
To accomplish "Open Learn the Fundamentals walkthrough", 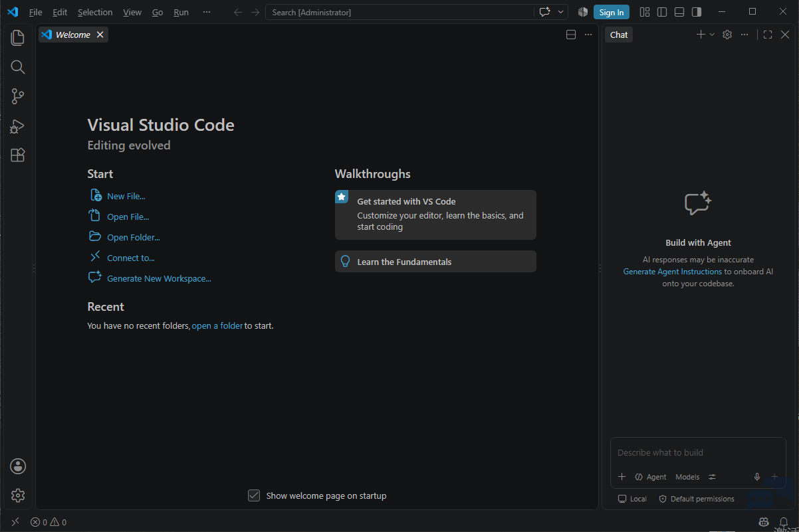I will (435, 261).
